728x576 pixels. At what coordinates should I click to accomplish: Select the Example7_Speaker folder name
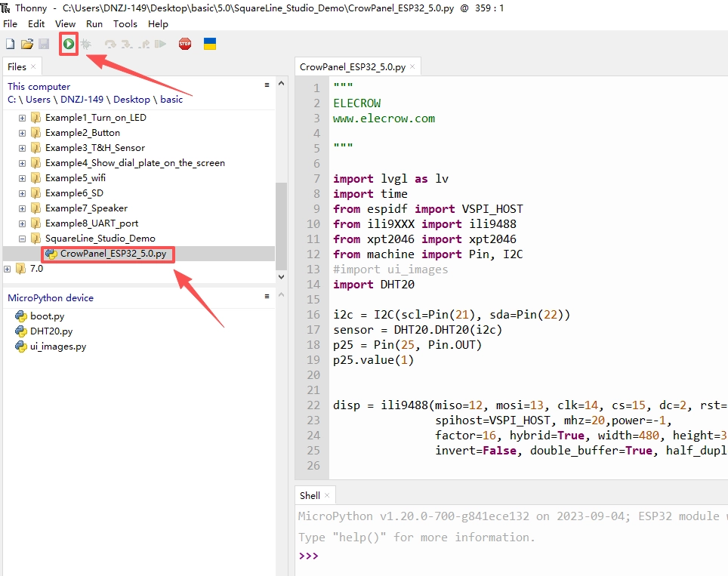click(x=86, y=208)
